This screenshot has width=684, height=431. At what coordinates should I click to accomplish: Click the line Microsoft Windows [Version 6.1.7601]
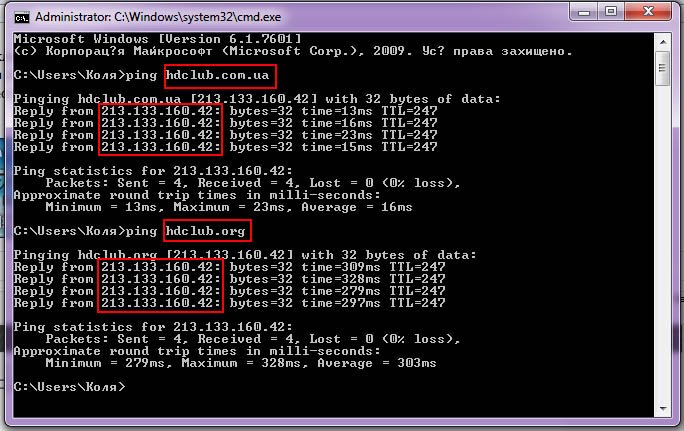157,38
